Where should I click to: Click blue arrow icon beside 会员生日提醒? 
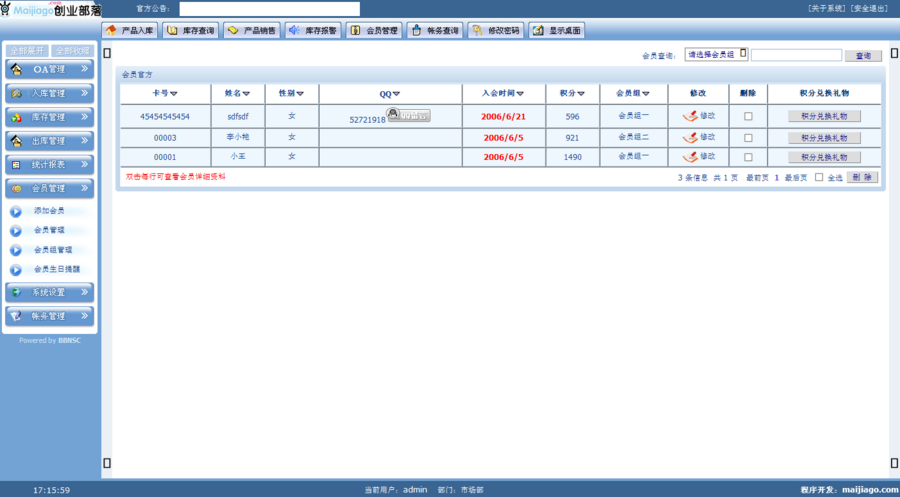click(x=15, y=270)
